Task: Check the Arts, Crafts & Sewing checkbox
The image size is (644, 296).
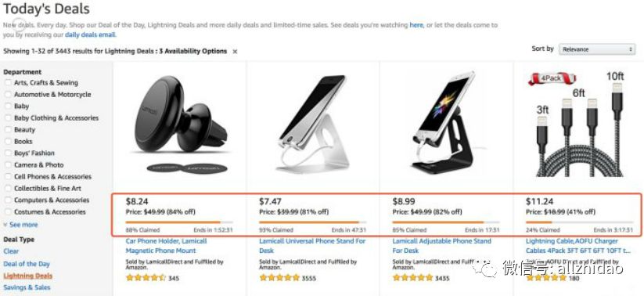Action: 8,83
